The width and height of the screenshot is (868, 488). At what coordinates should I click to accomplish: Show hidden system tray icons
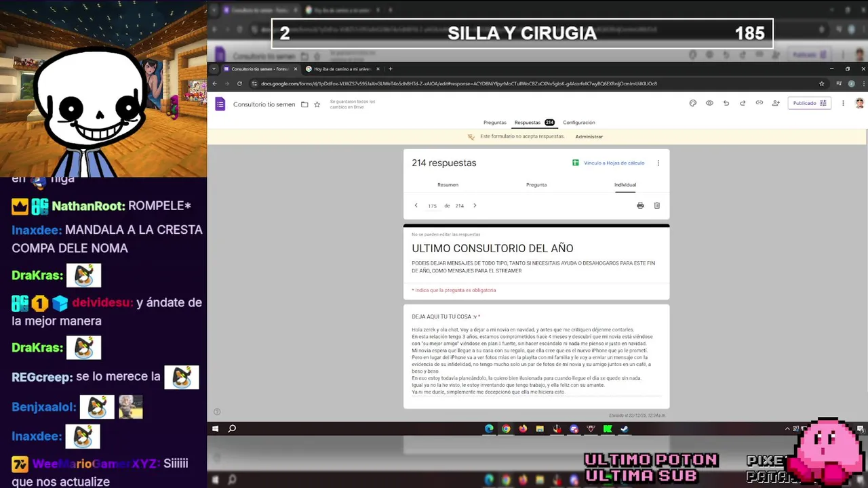click(788, 428)
